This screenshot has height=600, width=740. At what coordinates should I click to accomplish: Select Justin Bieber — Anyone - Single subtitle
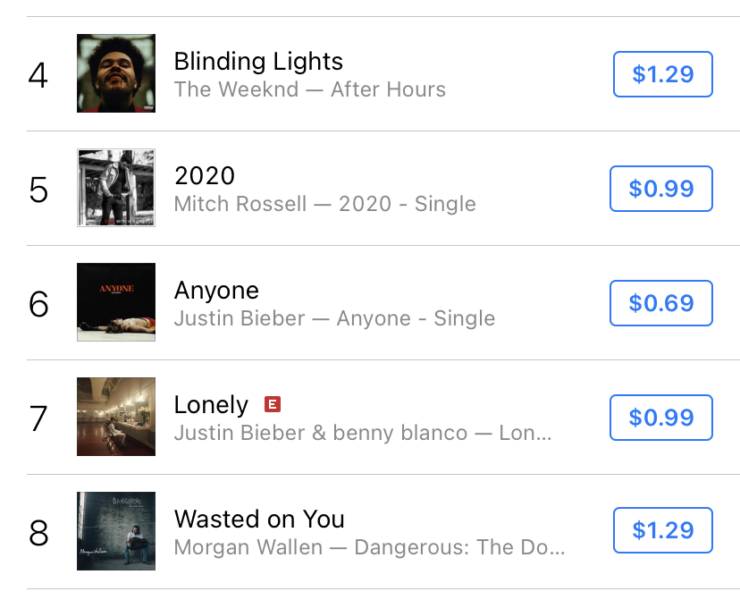pyautogui.click(x=334, y=318)
